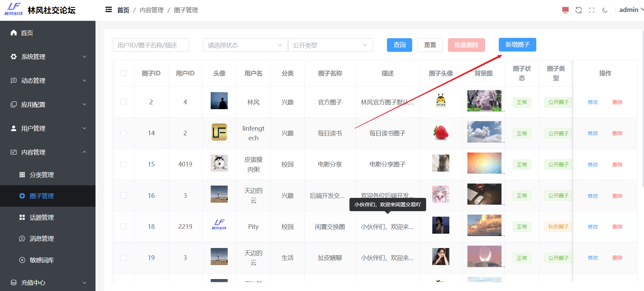Viewport: 644px width, 291px height.
Task: Click the 用户管理 person icon
Action: pos(14,128)
